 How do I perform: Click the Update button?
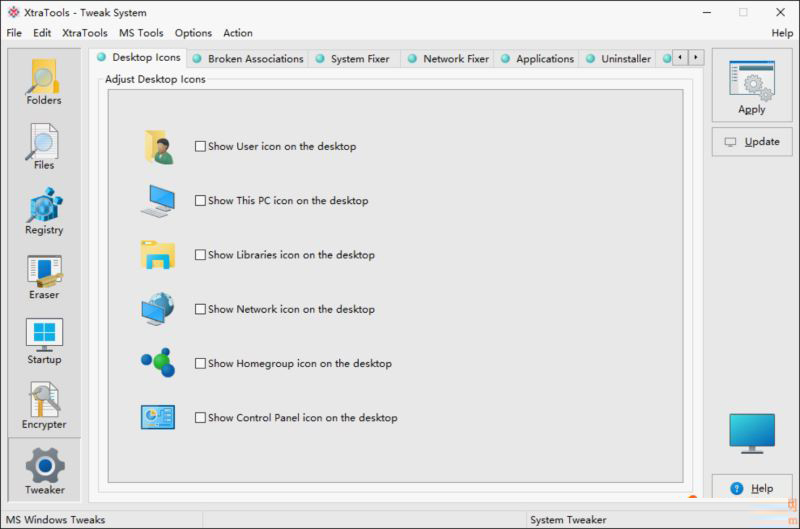752,142
